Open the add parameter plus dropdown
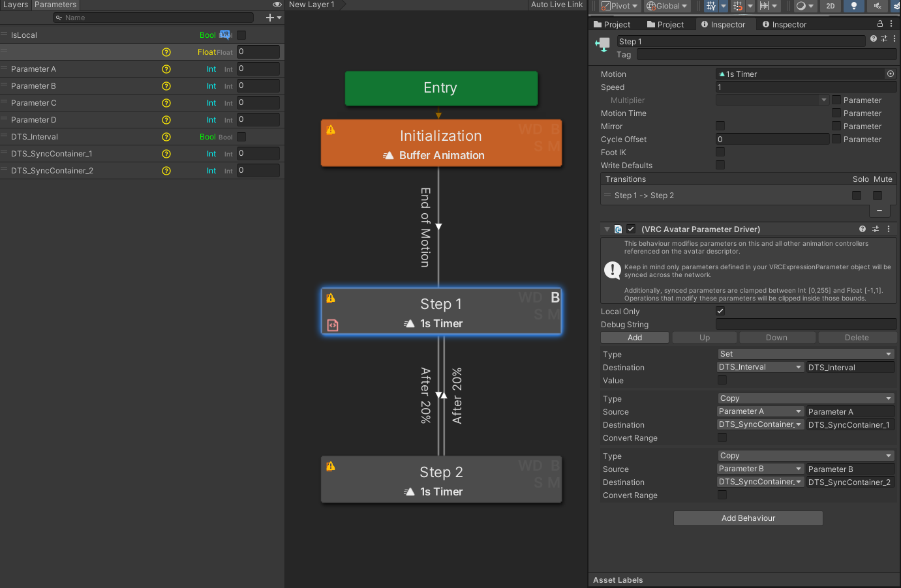Viewport: 901px width, 588px height. (273, 18)
